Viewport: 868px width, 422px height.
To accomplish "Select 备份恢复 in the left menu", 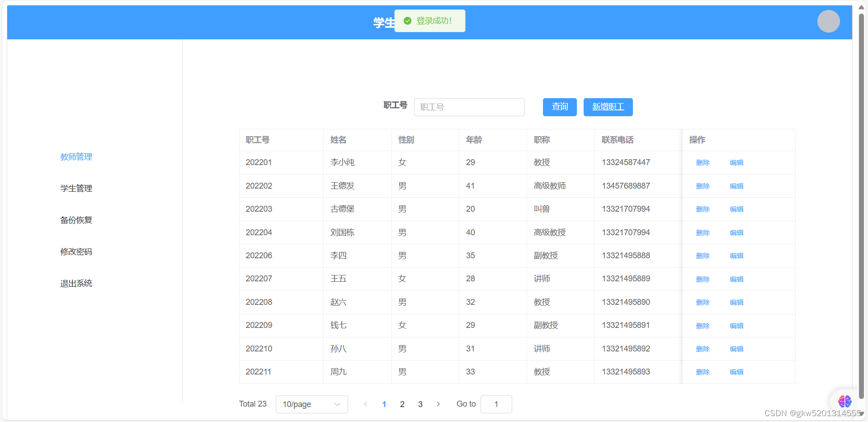I will click(x=76, y=220).
